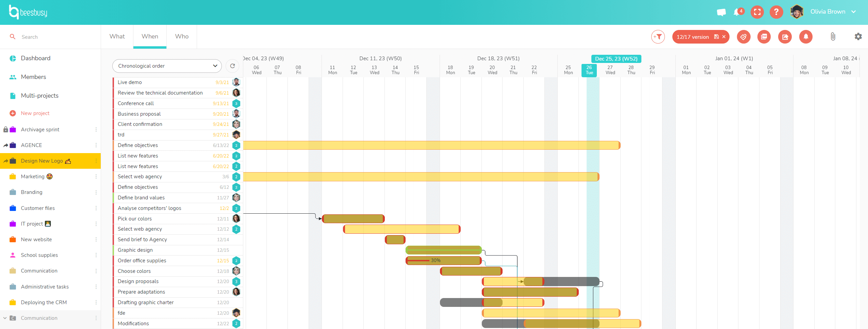Switch to the Who tab
868x329 pixels.
point(182,36)
